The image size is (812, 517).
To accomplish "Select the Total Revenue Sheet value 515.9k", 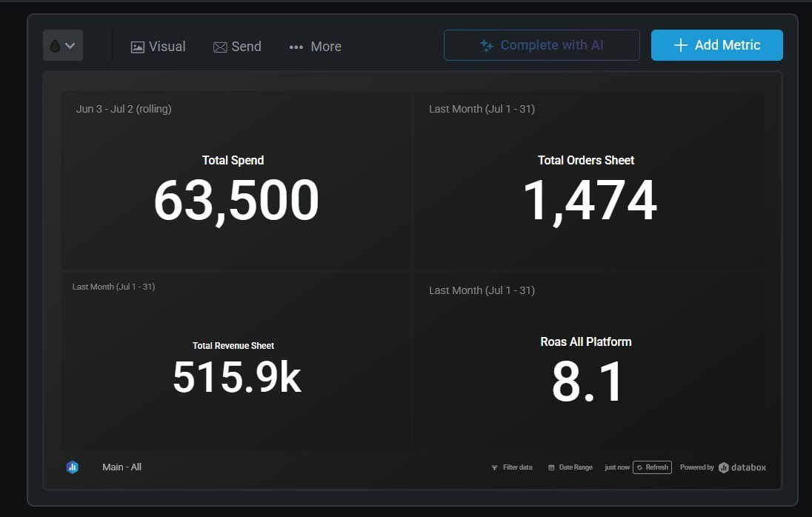I will coord(236,377).
